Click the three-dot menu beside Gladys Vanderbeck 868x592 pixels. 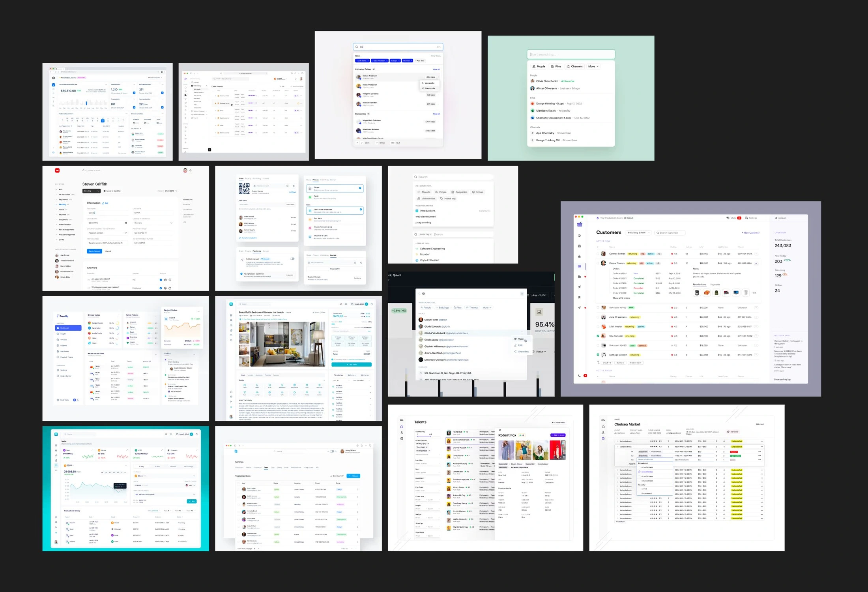click(x=522, y=333)
